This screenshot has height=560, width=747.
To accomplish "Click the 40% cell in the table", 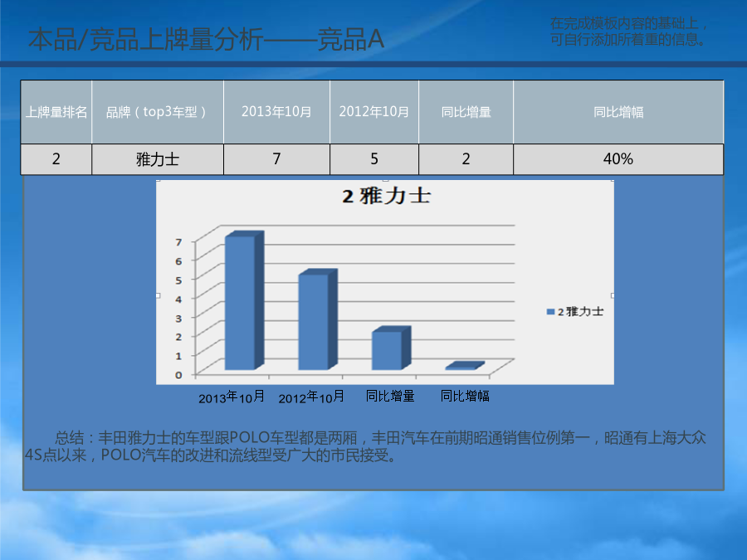I will point(618,159).
